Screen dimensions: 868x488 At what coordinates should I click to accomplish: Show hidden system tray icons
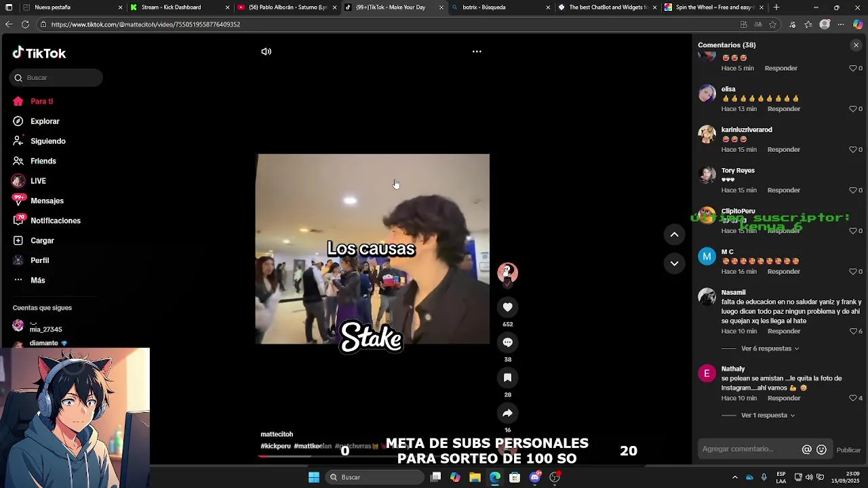(734, 477)
